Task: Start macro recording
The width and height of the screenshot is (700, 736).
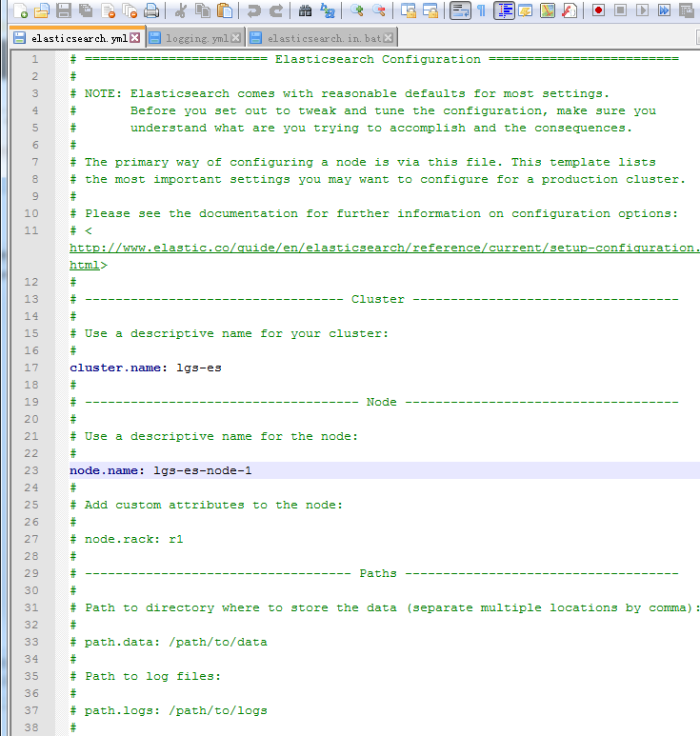Action: [598, 10]
